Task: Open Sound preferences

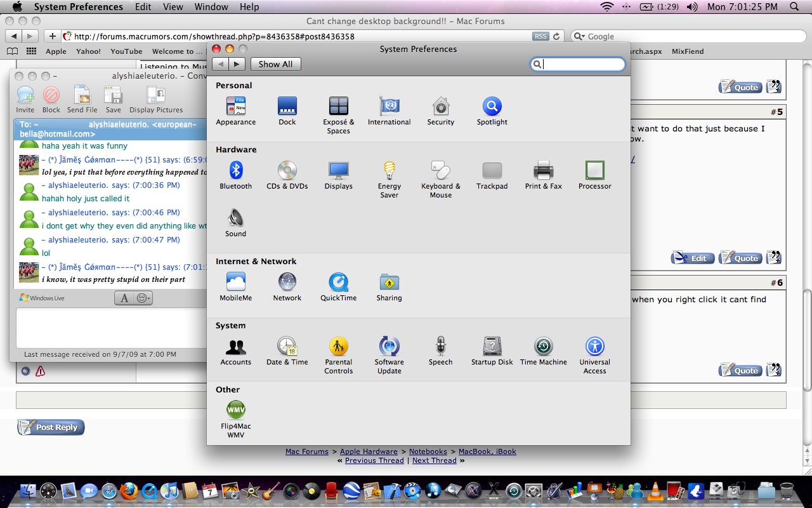Action: click(235, 224)
